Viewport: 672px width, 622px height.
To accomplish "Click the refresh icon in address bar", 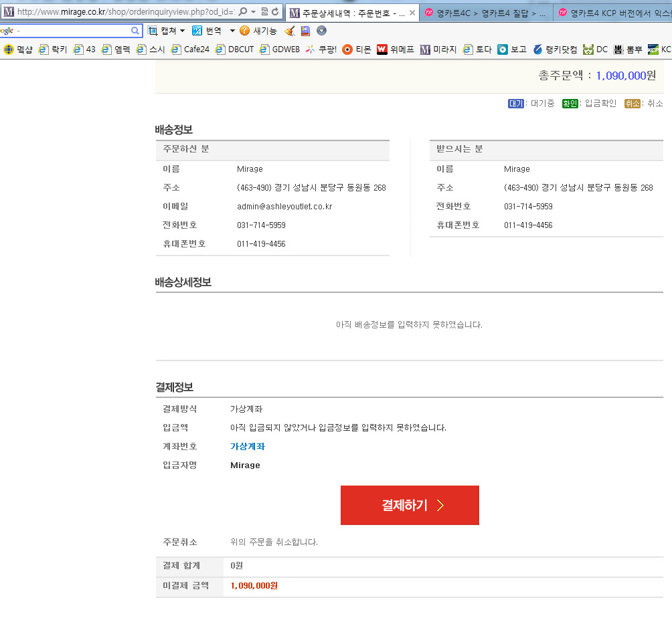I will click(x=275, y=12).
